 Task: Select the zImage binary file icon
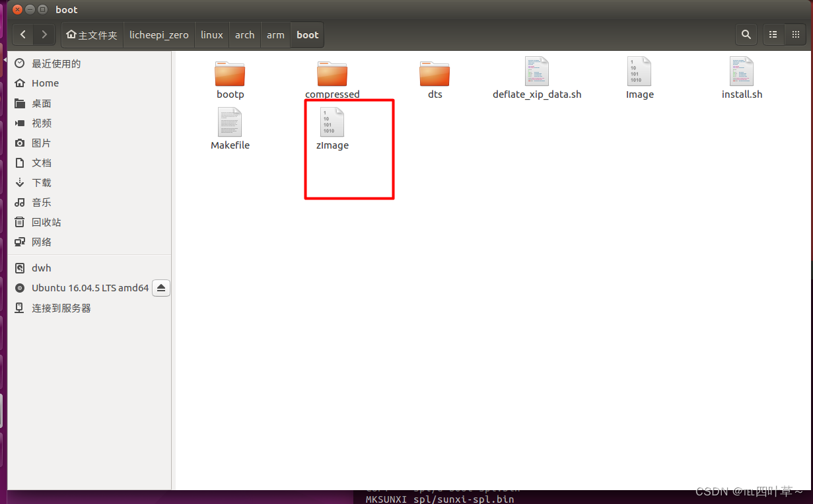pyautogui.click(x=332, y=122)
